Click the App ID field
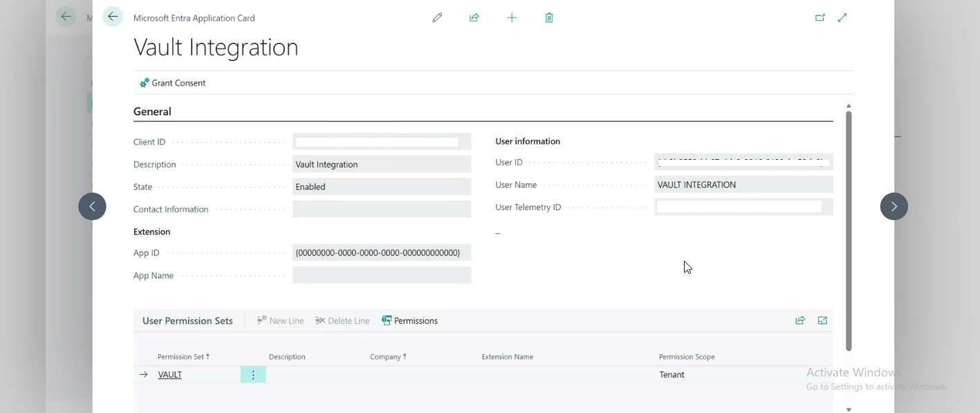980x413 pixels. [382, 253]
